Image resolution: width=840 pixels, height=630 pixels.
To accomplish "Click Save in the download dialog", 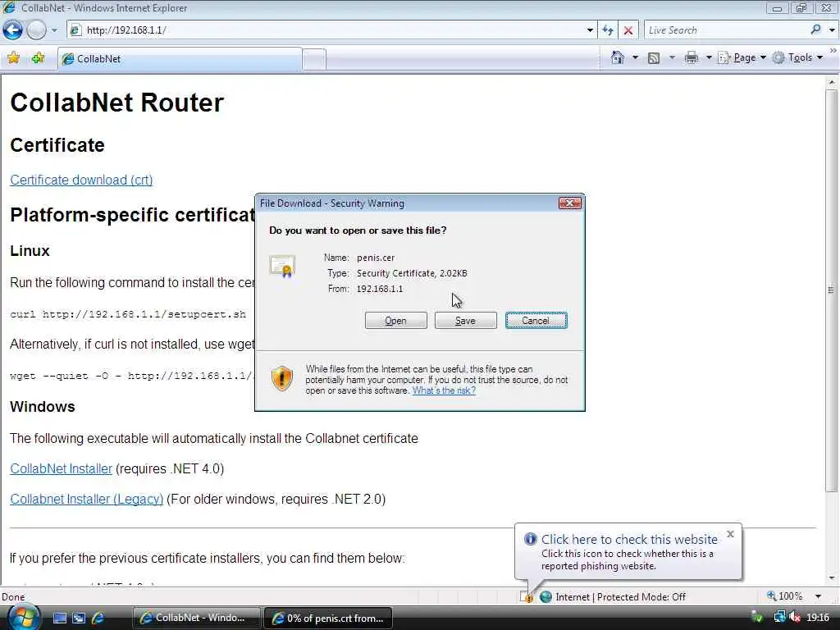I will click(466, 321).
